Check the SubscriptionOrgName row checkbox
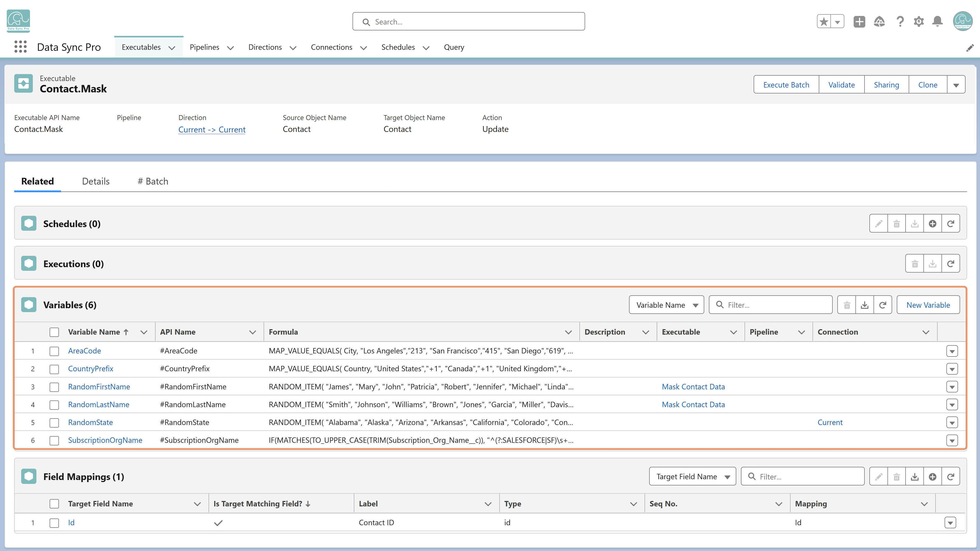This screenshot has width=980, height=551. [x=54, y=440]
